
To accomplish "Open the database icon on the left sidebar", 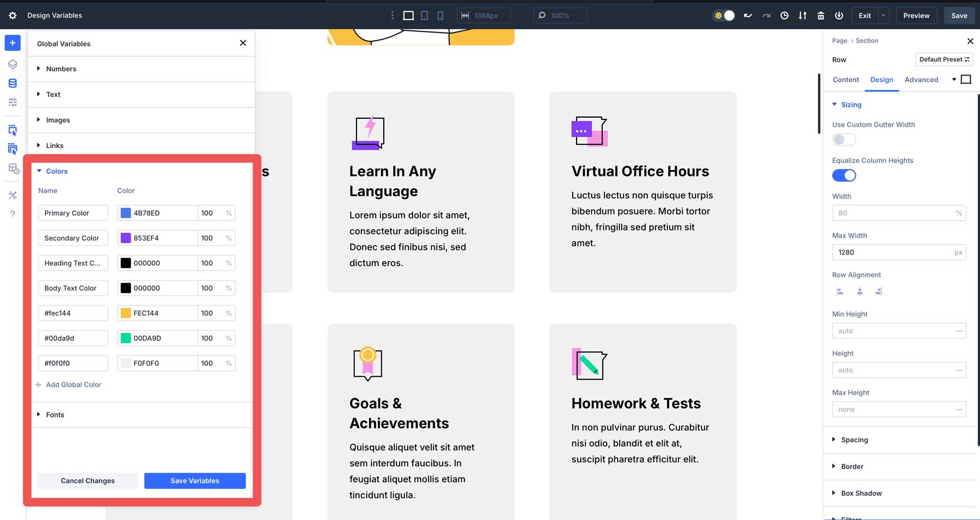I will (13, 83).
